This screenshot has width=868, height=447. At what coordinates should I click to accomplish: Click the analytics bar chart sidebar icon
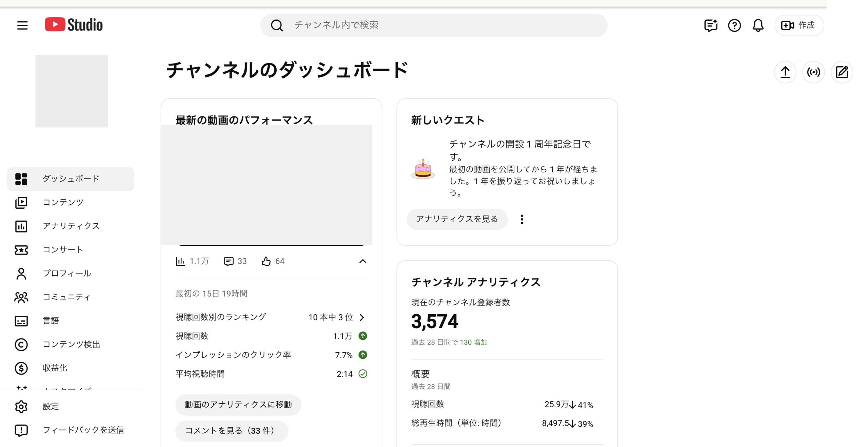point(21,226)
